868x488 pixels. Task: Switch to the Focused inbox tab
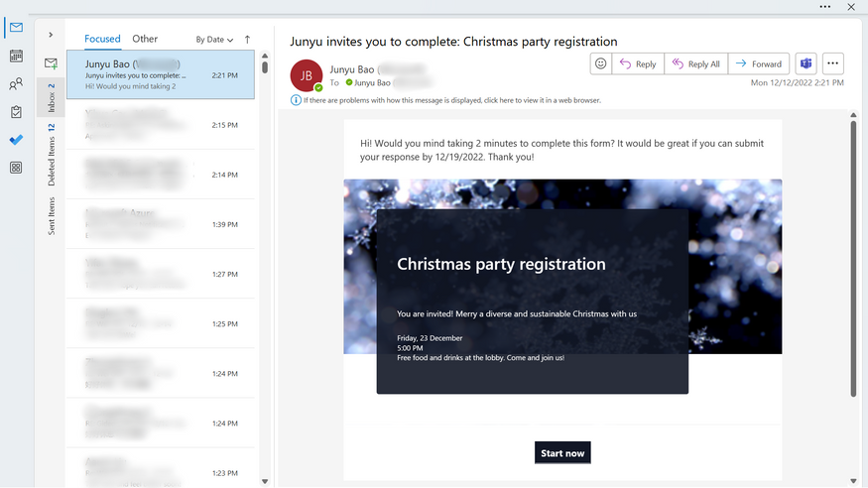[102, 39]
